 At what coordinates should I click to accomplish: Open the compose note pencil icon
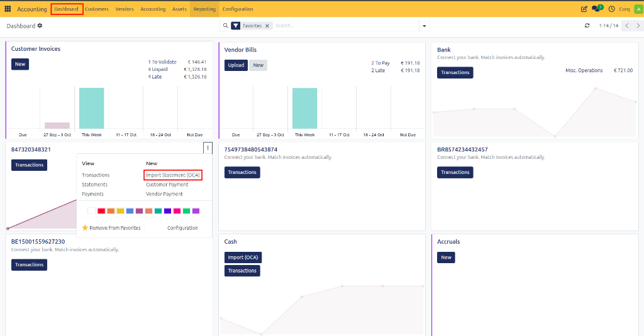[x=584, y=9]
